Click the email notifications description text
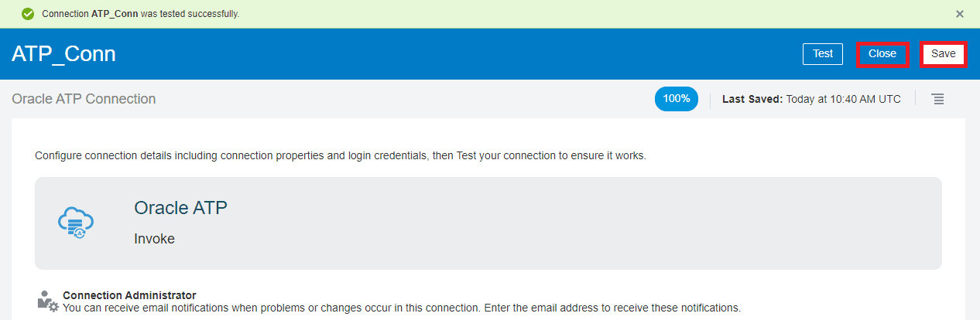Image resolution: width=980 pixels, height=320 pixels. click(x=401, y=308)
